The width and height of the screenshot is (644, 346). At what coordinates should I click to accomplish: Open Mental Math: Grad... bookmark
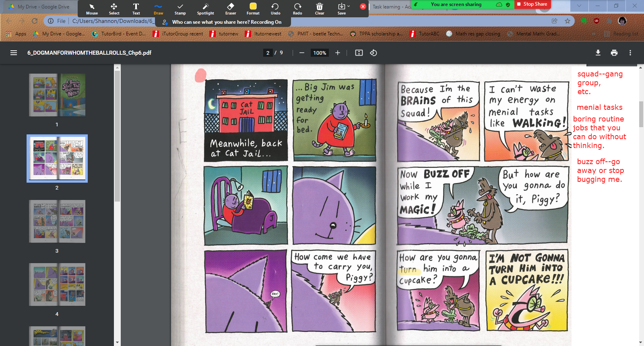(534, 34)
